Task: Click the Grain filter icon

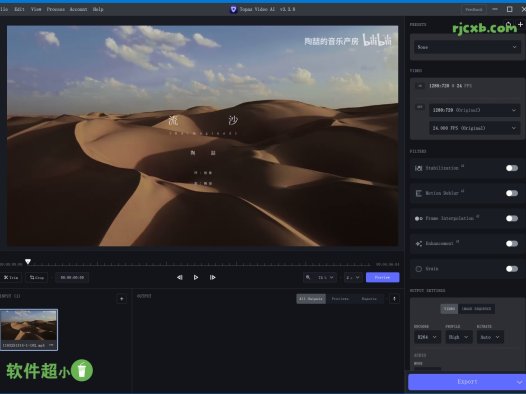Action: click(x=419, y=269)
